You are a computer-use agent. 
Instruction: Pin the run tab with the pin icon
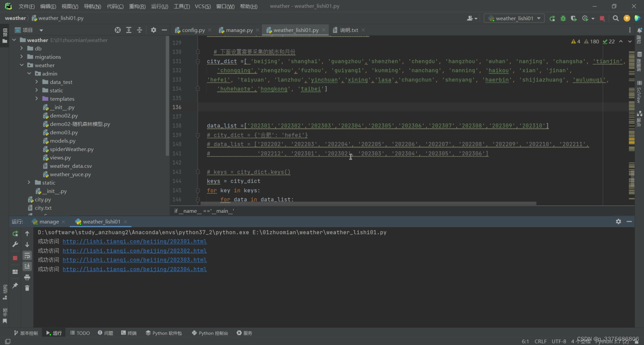pos(15,285)
